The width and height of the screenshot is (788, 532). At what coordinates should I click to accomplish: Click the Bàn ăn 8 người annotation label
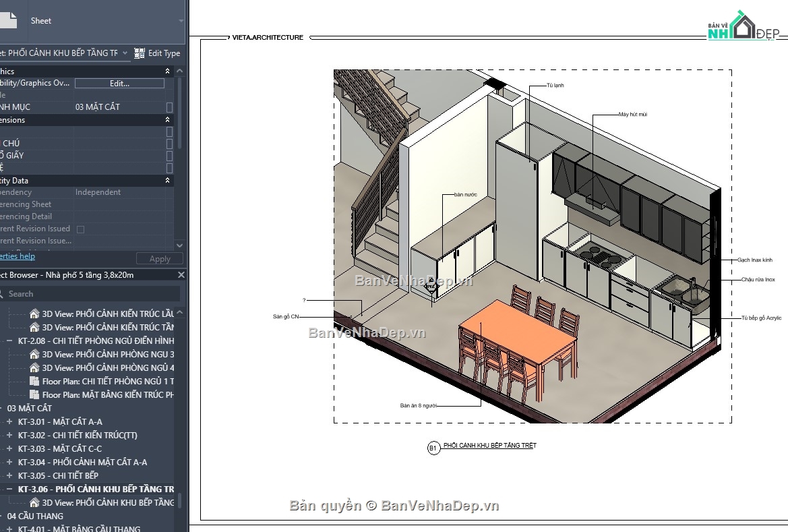pos(419,405)
